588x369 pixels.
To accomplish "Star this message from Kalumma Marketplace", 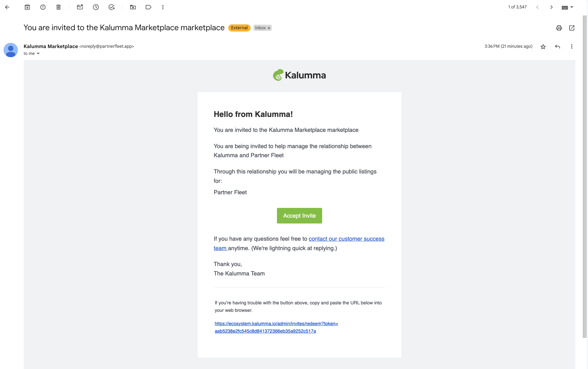I will pos(543,47).
